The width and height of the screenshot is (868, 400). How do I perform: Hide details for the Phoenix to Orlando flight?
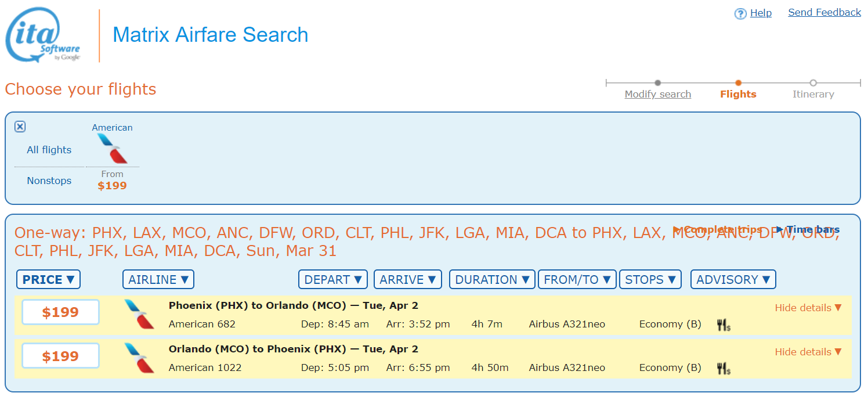click(x=808, y=308)
